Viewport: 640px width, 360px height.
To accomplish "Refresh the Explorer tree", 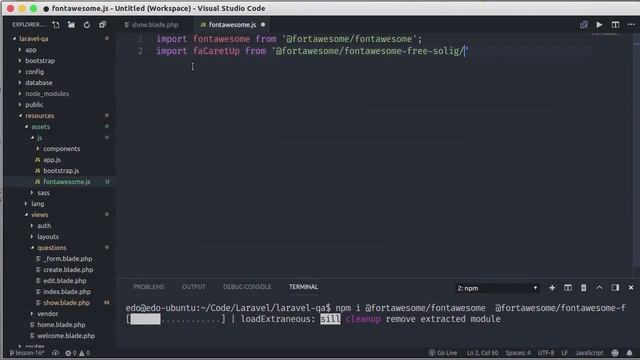I will (87, 25).
